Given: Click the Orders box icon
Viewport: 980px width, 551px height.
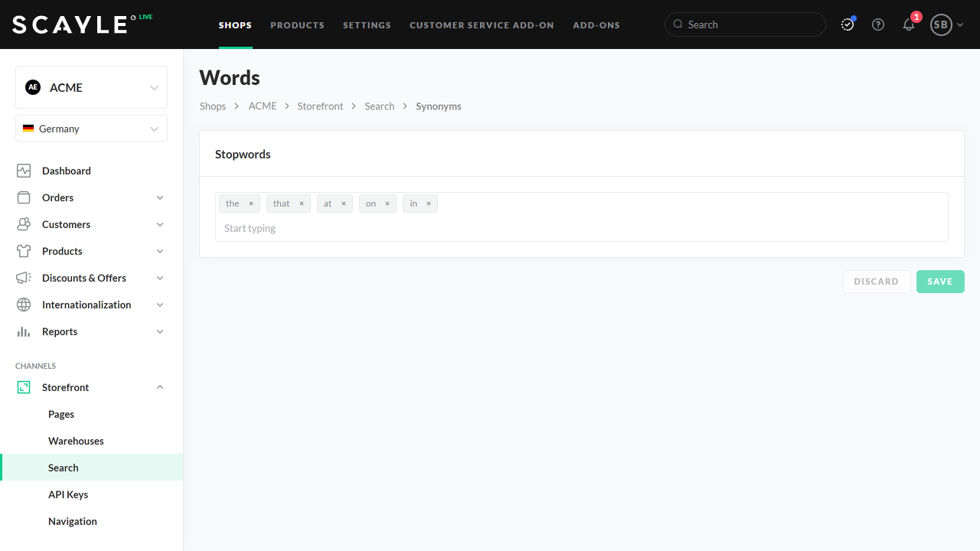Looking at the screenshot, I should tap(24, 197).
